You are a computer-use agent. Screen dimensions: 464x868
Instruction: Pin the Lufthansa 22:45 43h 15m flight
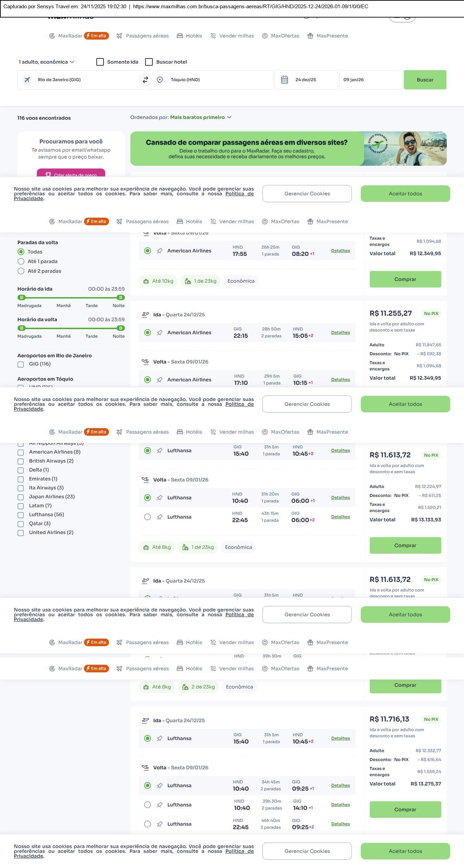point(160,517)
